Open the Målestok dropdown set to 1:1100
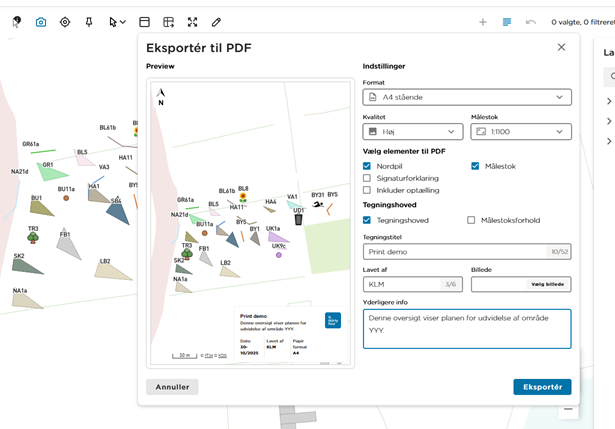The image size is (615, 429). pyautogui.click(x=520, y=131)
